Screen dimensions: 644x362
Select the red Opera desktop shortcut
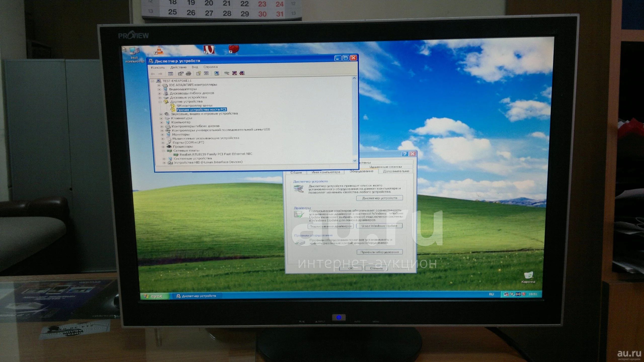209,49
